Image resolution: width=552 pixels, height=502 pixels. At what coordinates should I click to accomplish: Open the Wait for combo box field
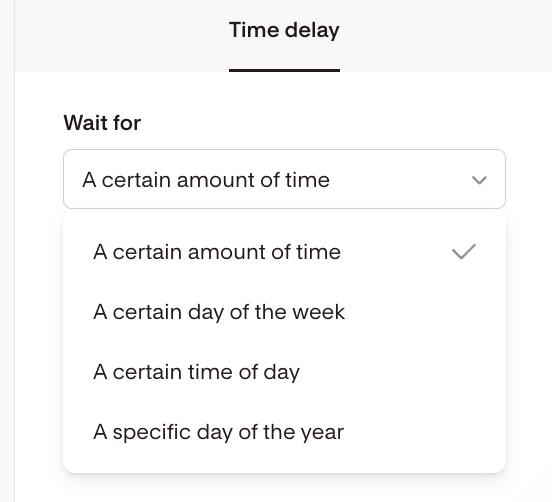284,179
